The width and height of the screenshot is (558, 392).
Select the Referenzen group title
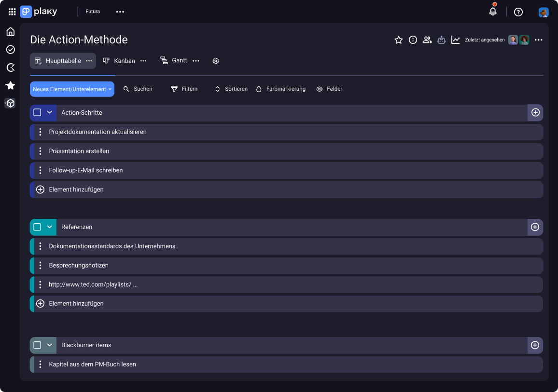click(x=77, y=227)
